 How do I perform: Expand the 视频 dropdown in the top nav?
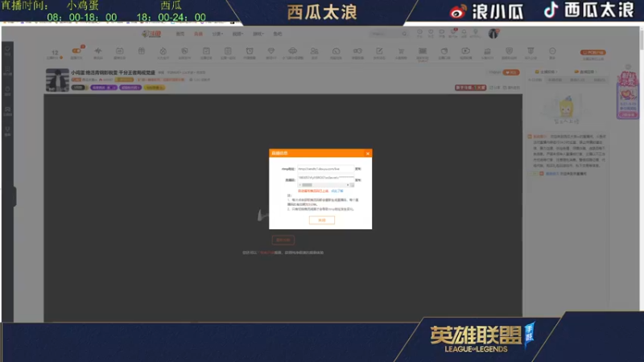coord(237,34)
